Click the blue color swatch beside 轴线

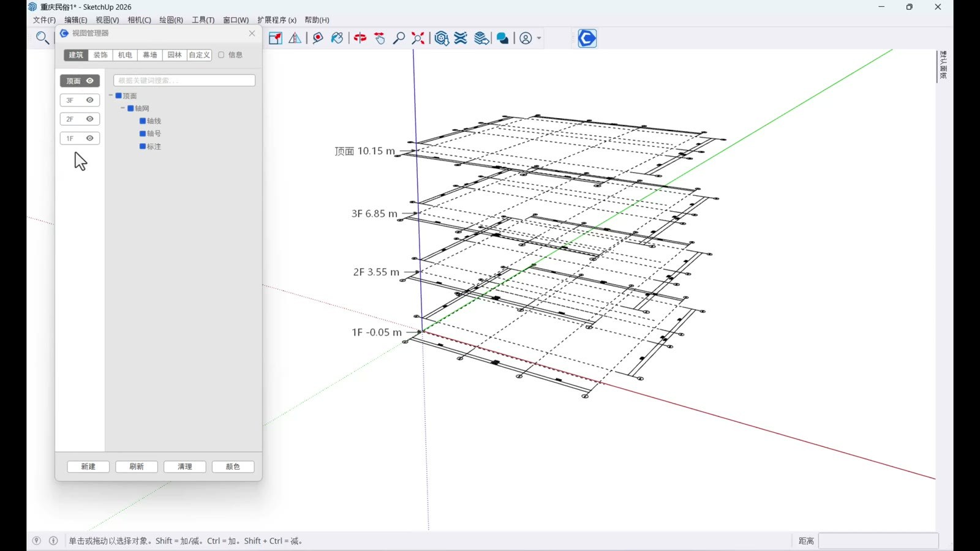[x=143, y=121]
